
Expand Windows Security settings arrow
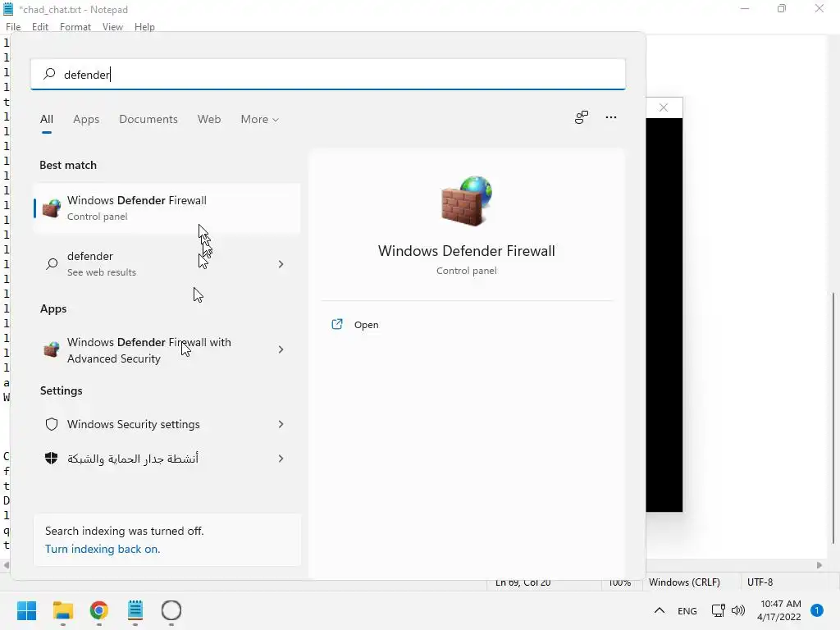281,424
